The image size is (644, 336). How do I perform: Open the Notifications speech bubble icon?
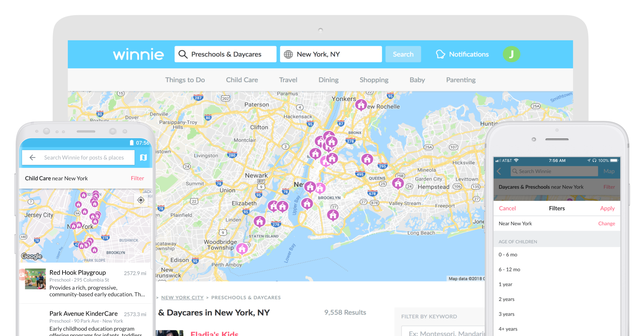[440, 54]
